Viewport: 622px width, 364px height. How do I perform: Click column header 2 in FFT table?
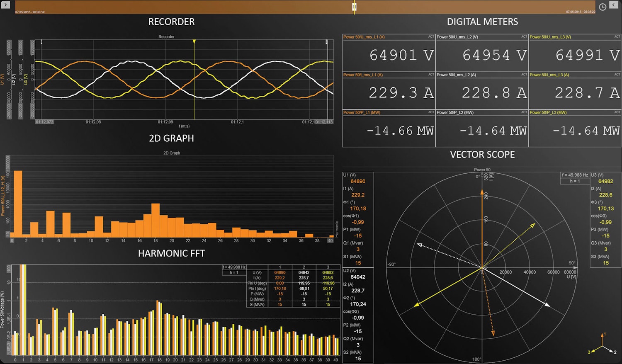coord(304,267)
